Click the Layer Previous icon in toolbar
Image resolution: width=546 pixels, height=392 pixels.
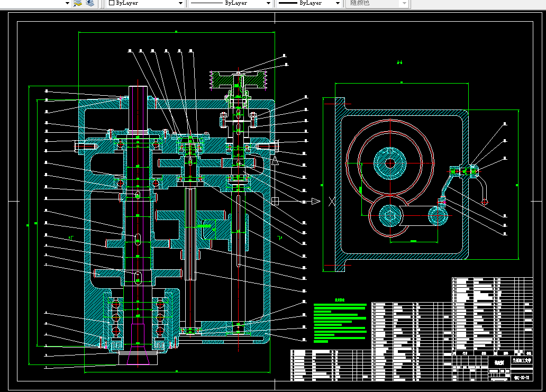tap(90, 3)
